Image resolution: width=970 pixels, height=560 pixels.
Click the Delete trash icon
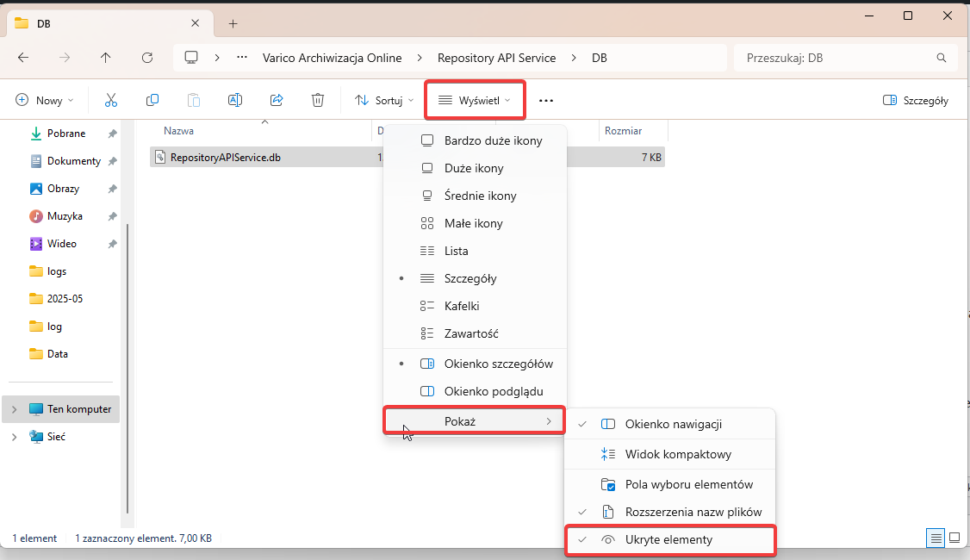tap(318, 100)
